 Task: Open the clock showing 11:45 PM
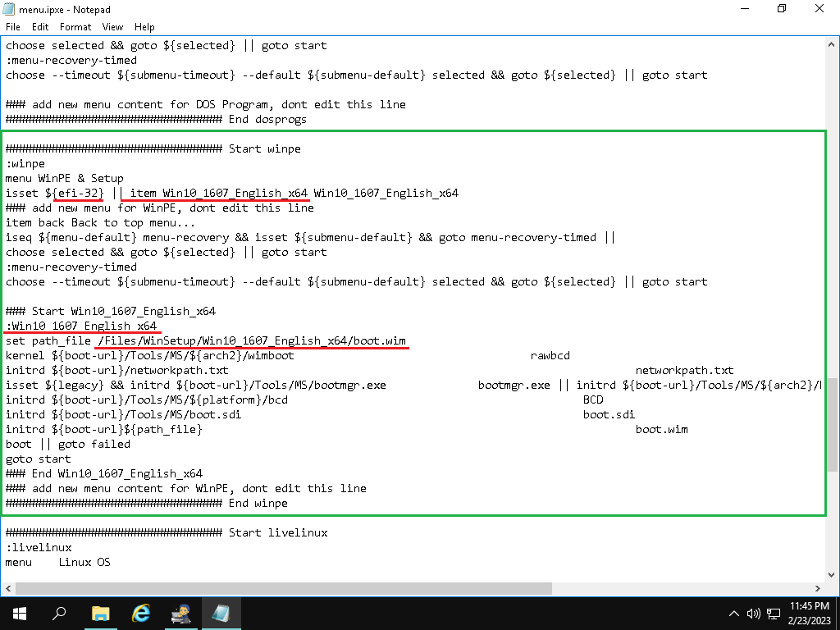tap(808, 613)
